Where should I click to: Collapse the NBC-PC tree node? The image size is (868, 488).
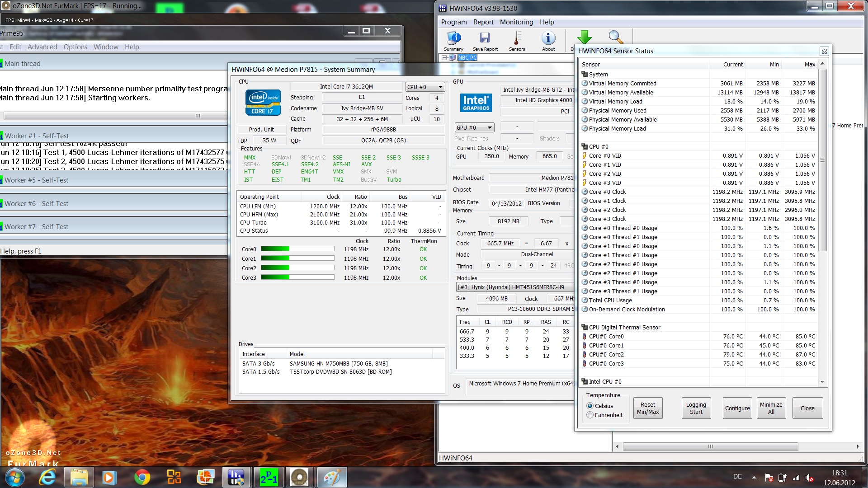point(444,57)
